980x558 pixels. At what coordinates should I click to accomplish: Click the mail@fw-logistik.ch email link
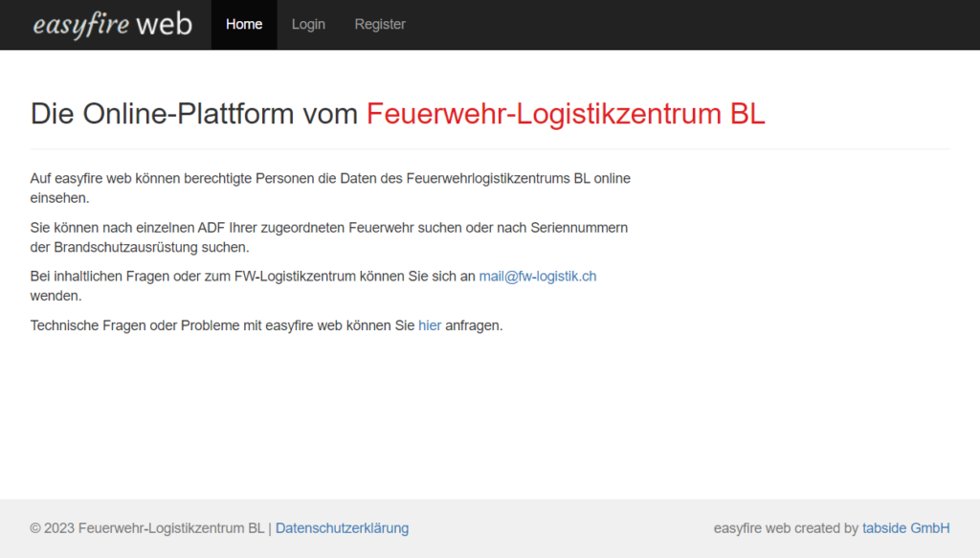pos(538,277)
